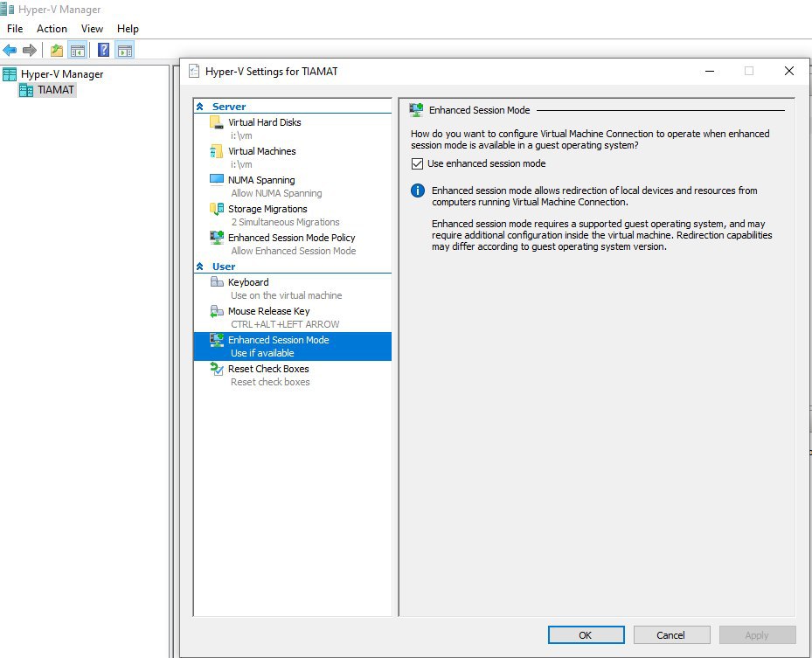Open the View menu

[92, 29]
